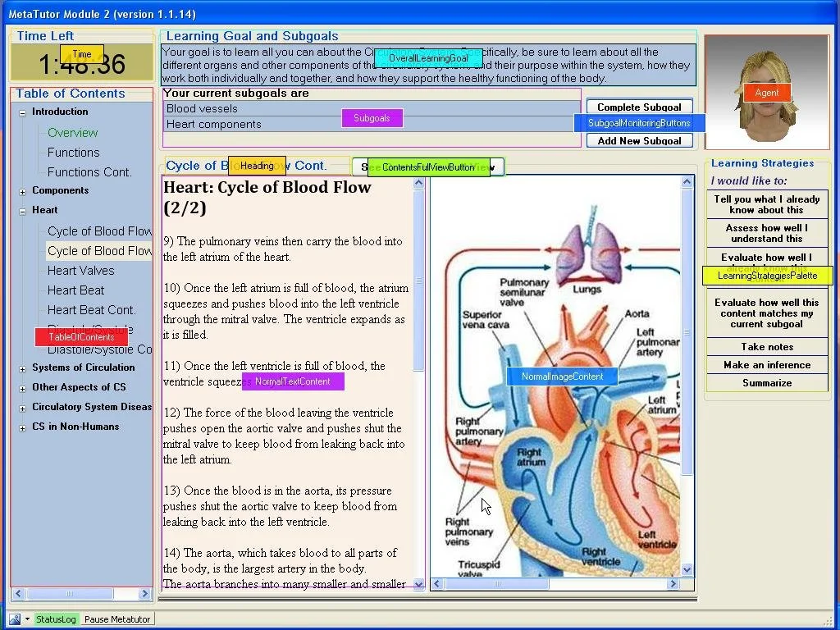Click the Table of Contents horizontal scrollbar thumb
Viewport: 840px width, 630px height.
coord(69,593)
